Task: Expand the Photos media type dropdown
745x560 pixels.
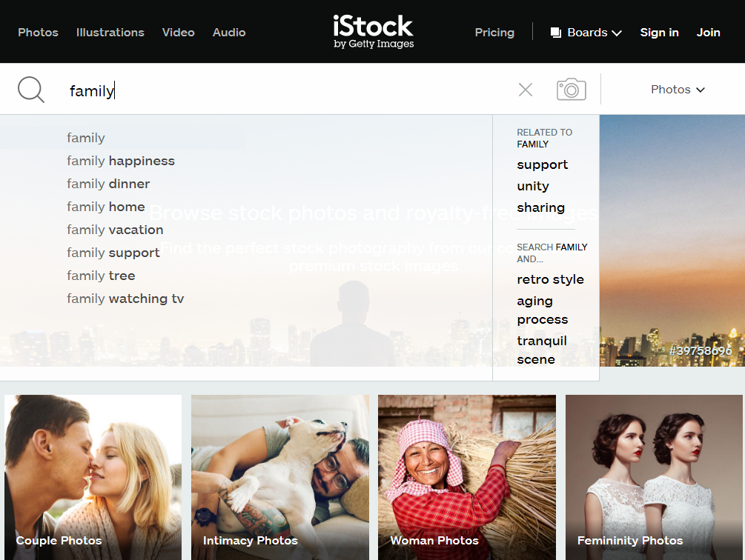Action: point(678,89)
